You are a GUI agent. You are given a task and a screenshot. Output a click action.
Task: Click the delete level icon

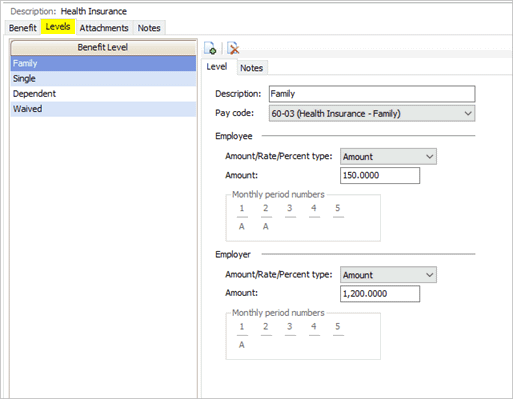tap(233, 48)
